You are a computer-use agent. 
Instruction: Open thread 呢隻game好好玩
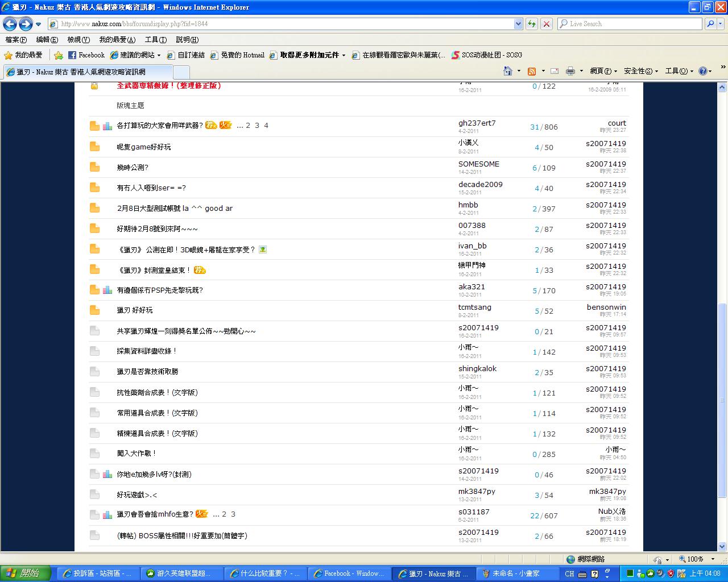click(144, 147)
